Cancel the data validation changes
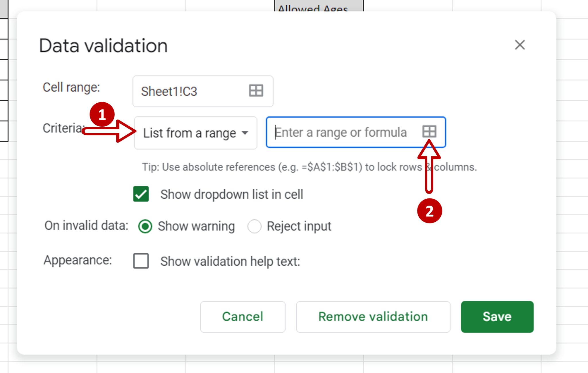Viewport: 588px width, 373px height. [x=243, y=317]
